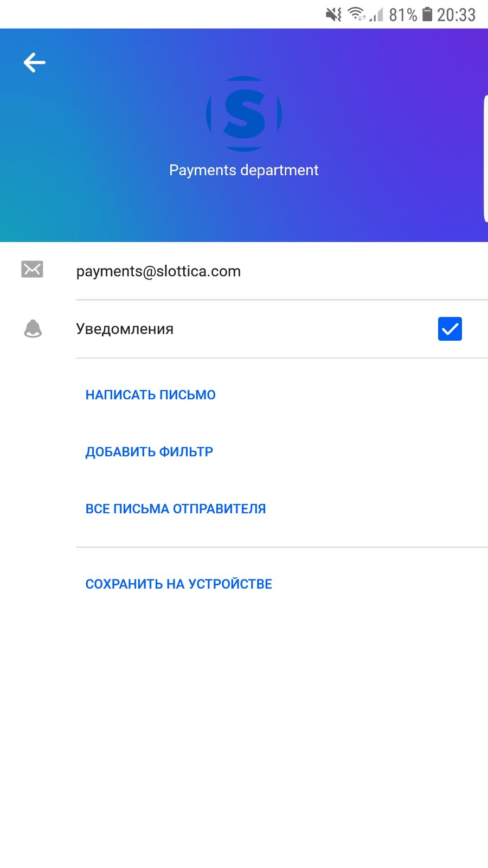
Task: Tap the Уведомления row label
Action: pyautogui.click(x=125, y=329)
